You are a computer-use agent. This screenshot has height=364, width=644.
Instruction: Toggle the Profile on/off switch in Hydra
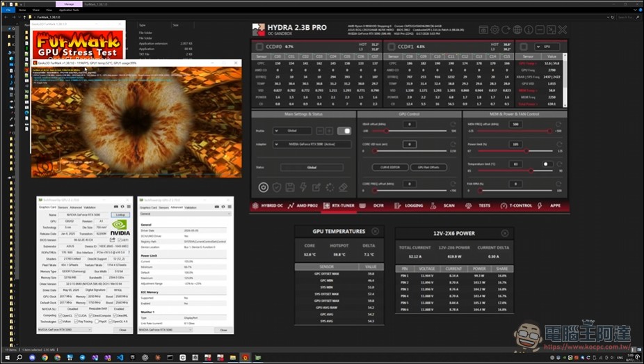coord(344,131)
